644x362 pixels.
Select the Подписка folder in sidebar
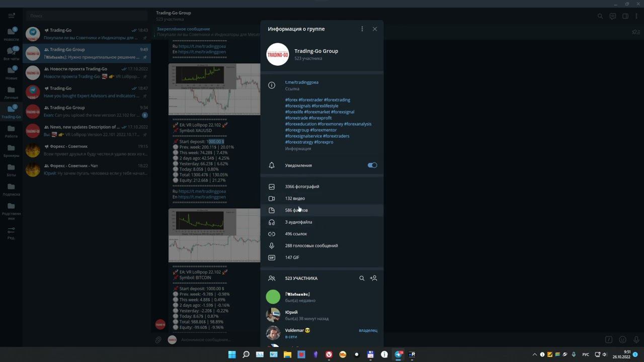(11, 189)
